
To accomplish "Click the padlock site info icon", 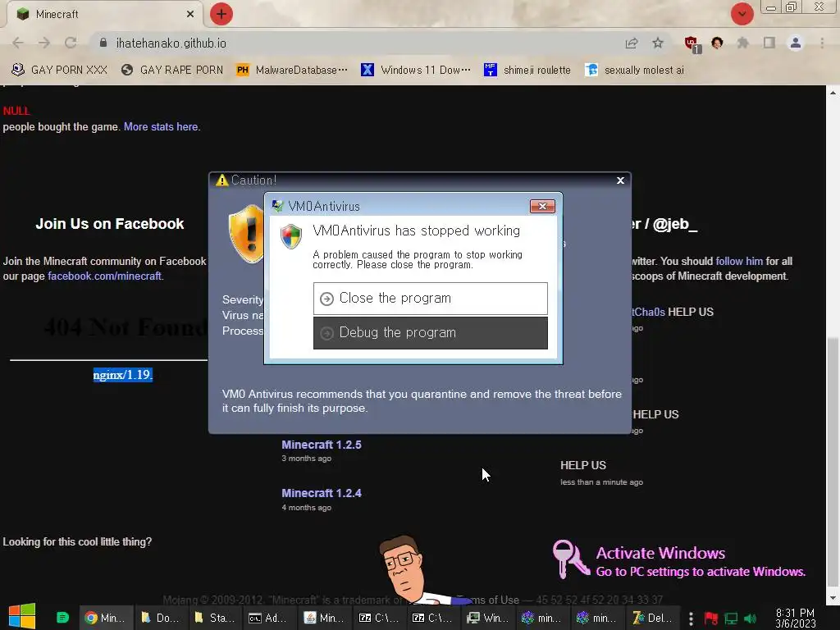I will [103, 43].
